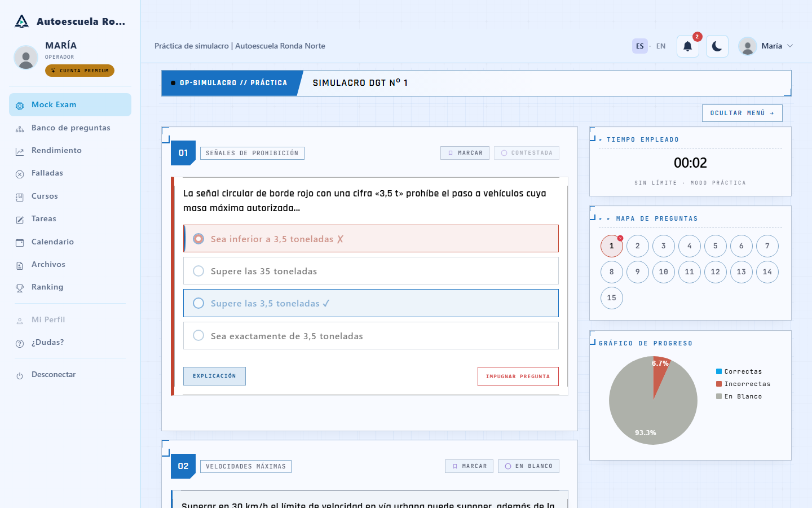Screen dimensions: 812x508
Task: Click the Desconectar power icon
Action: click(x=20, y=375)
